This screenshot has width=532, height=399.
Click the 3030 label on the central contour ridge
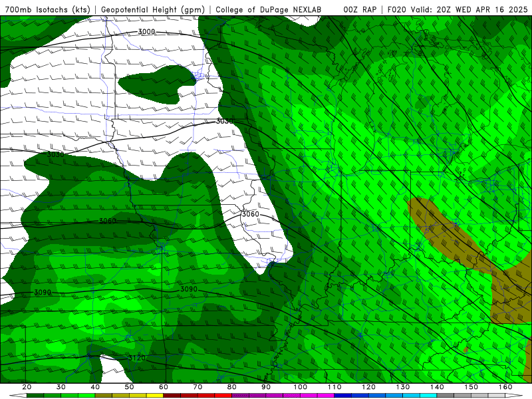click(x=225, y=121)
